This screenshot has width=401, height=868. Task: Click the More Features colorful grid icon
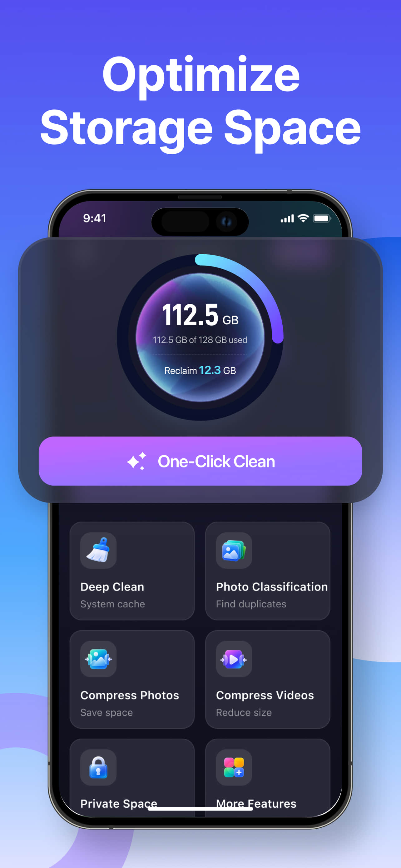pyautogui.click(x=234, y=767)
